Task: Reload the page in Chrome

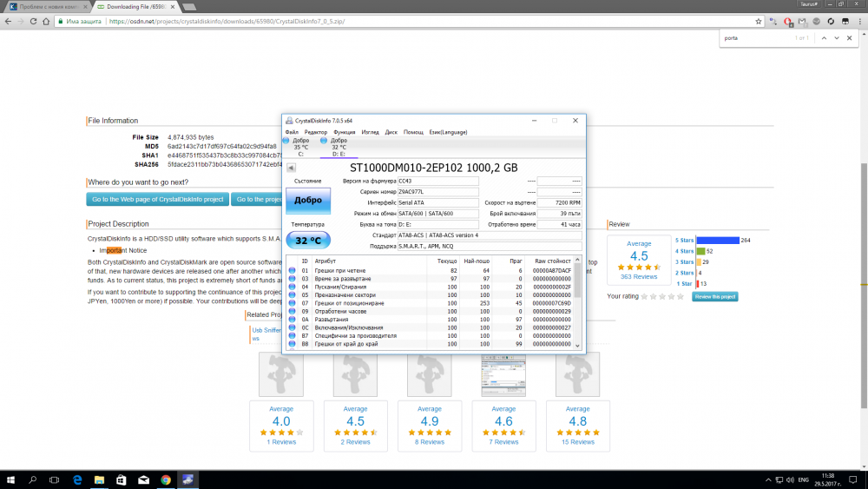Action: 33,22
